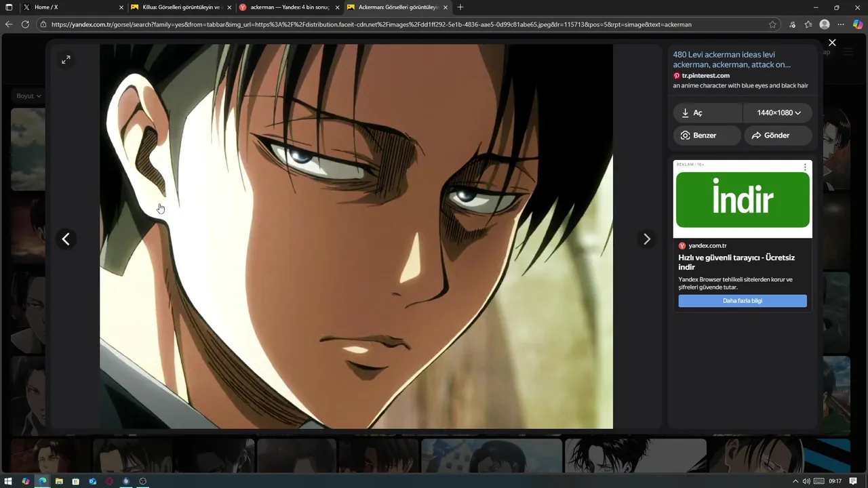Go back to the previous page

pos(9,24)
